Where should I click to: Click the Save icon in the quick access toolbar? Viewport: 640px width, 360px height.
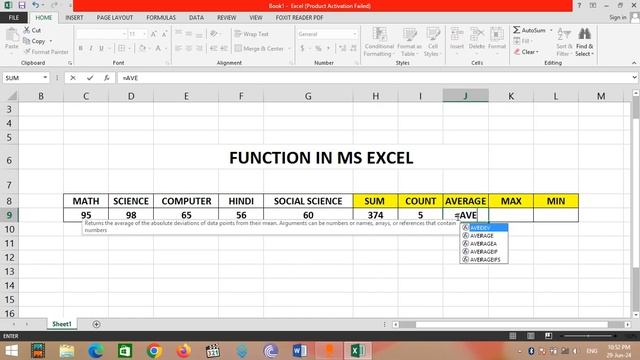22,5
